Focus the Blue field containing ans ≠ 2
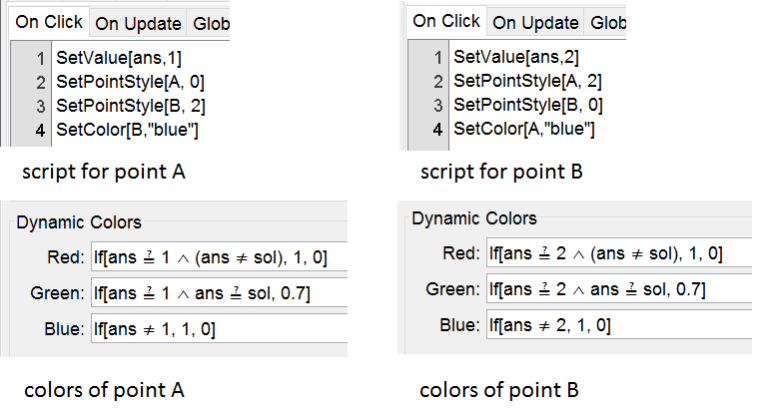This screenshot has height=408, width=757. pos(617,325)
